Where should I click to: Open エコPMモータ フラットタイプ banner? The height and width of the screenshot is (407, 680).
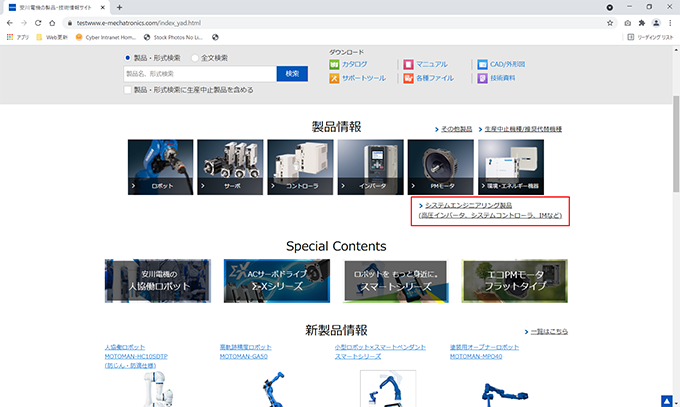(515, 281)
